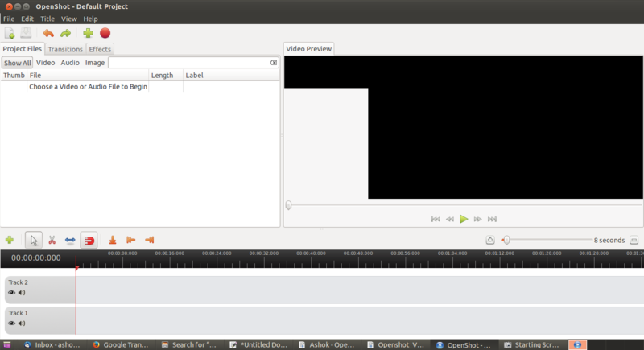Viewport: 644px width, 350px height.
Task: Open the File menu
Action: (9, 19)
